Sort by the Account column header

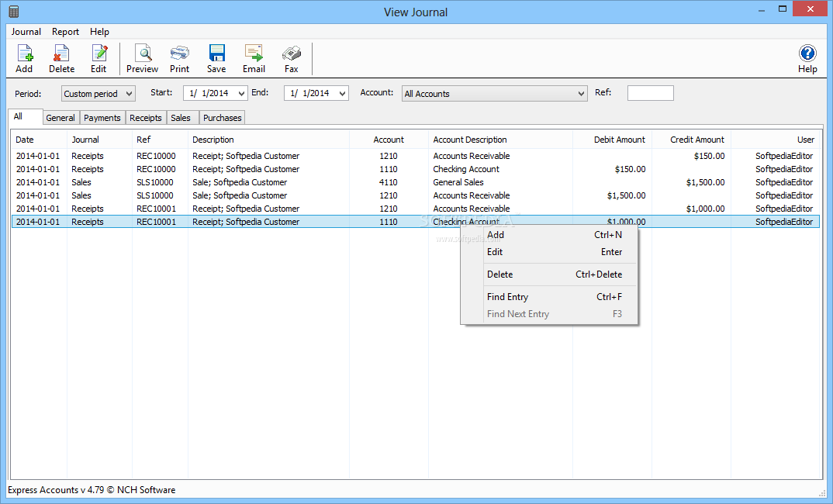[x=389, y=140]
